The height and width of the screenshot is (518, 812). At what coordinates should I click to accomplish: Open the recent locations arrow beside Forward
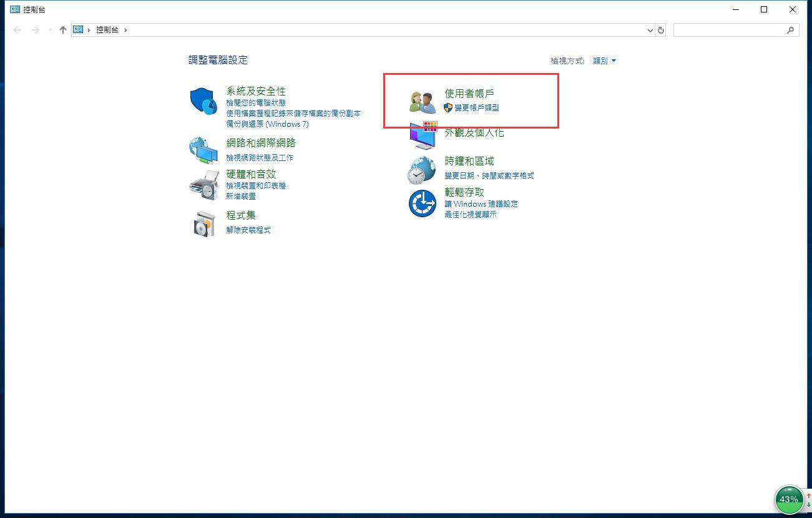click(50, 30)
